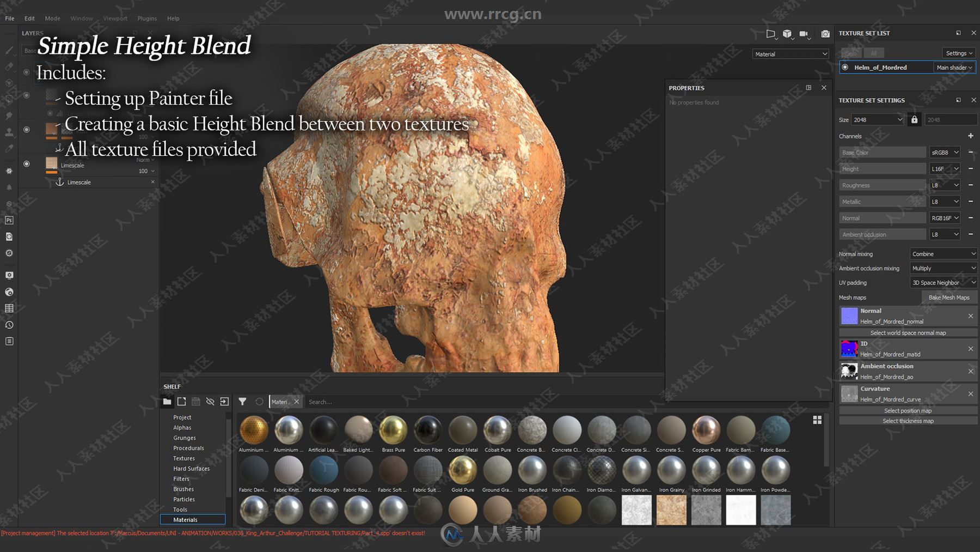980x552 pixels.
Task: Select the Fabric Rough blue material thumbnail
Action: 323,470
